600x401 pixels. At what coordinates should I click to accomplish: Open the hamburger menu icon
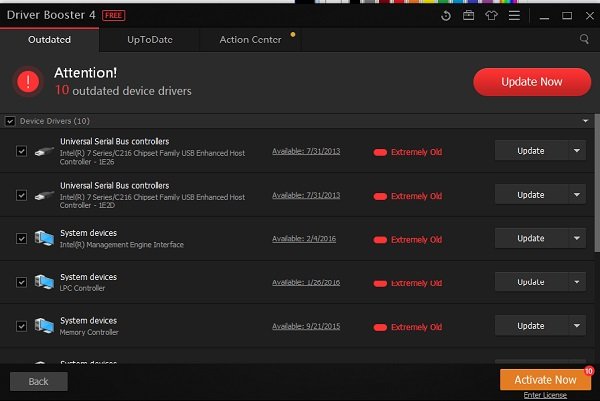514,16
